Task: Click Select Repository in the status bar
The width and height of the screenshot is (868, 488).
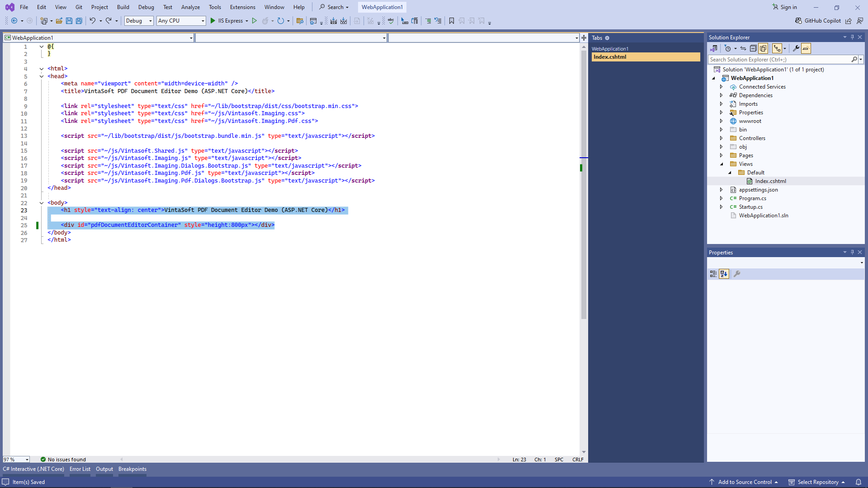Action: [x=817, y=482]
